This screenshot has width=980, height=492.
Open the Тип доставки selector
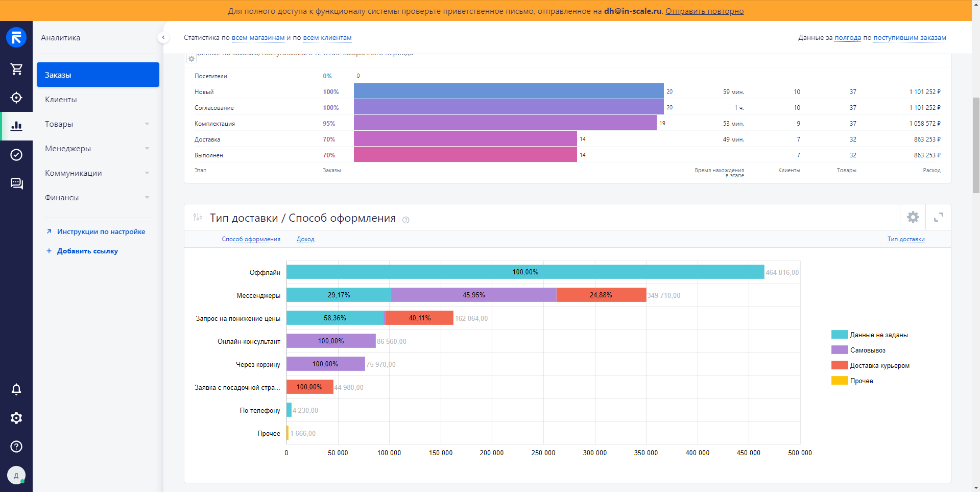pos(906,239)
